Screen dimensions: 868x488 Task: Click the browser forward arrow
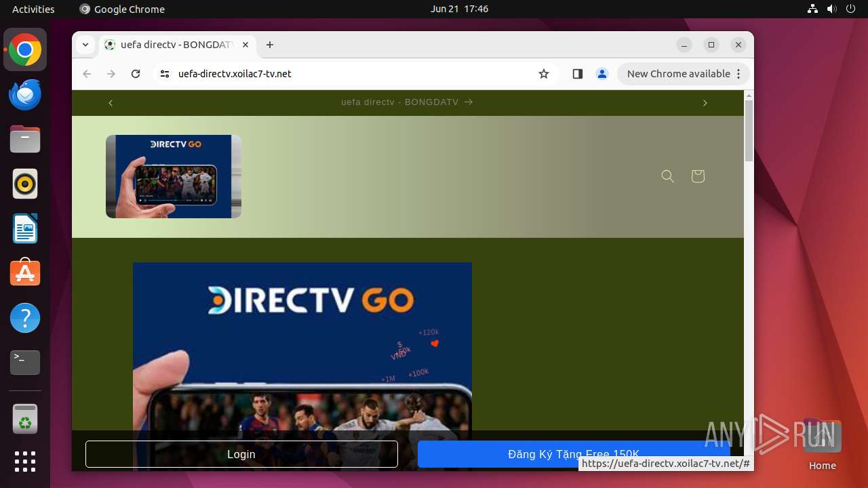111,74
